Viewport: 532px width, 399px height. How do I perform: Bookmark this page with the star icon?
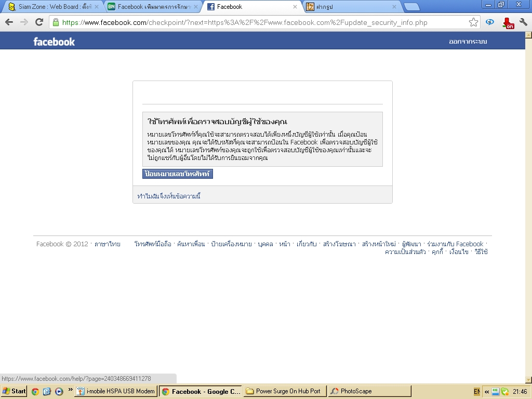coord(473,22)
